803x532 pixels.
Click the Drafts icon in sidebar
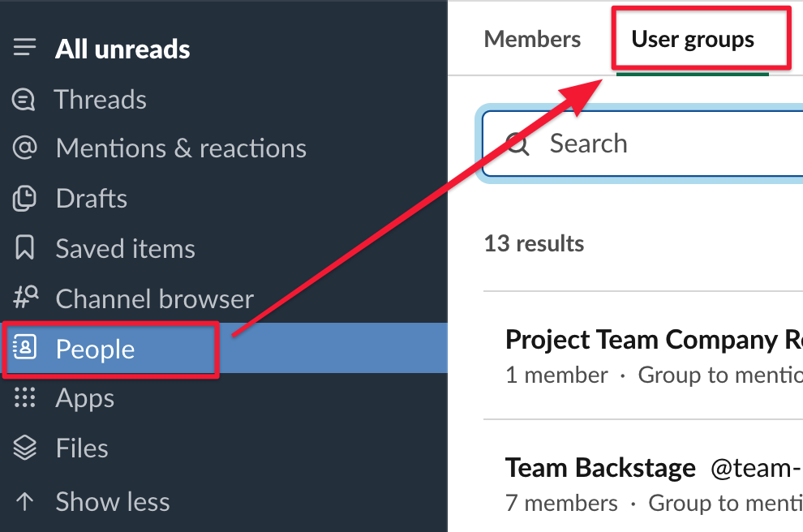[25, 199]
